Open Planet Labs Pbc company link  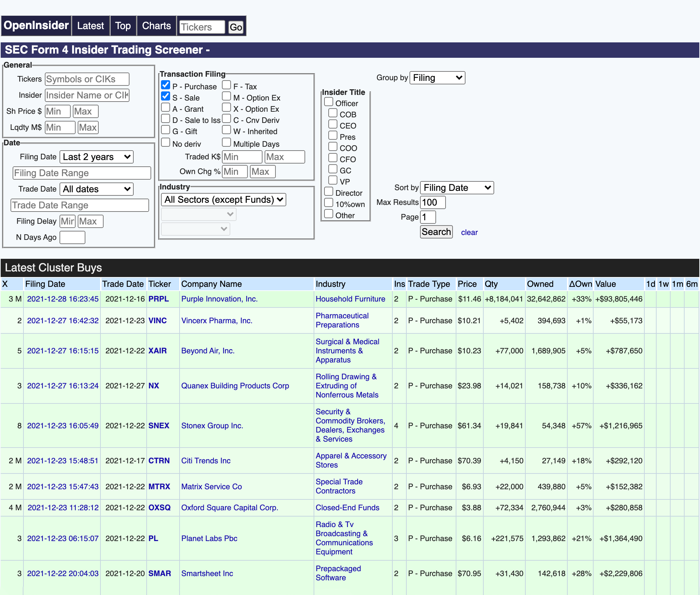pyautogui.click(x=209, y=539)
